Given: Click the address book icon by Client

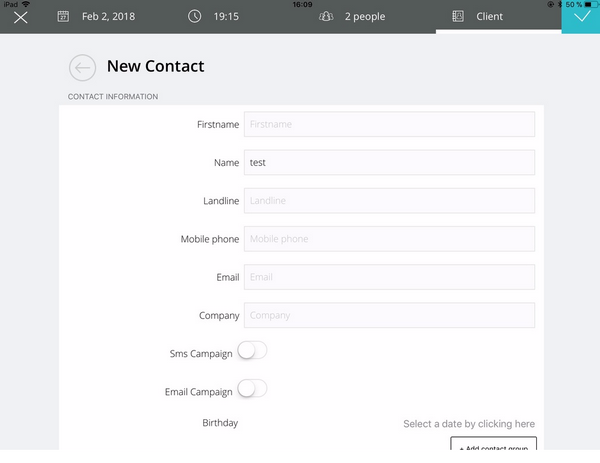Looking at the screenshot, I should pyautogui.click(x=458, y=17).
